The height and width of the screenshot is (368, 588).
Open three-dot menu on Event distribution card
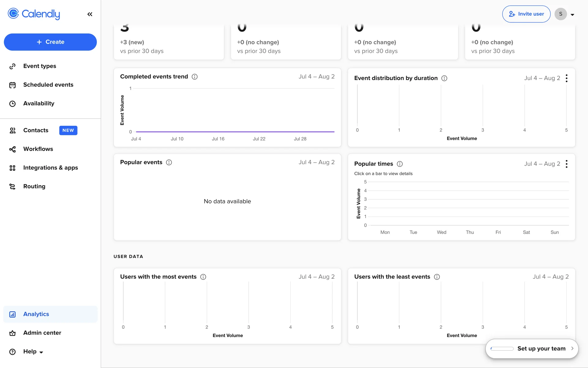pos(567,78)
